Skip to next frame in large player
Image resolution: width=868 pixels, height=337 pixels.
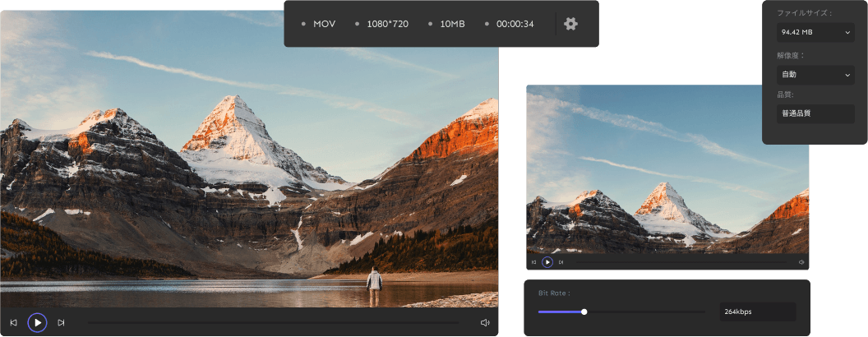click(x=61, y=322)
